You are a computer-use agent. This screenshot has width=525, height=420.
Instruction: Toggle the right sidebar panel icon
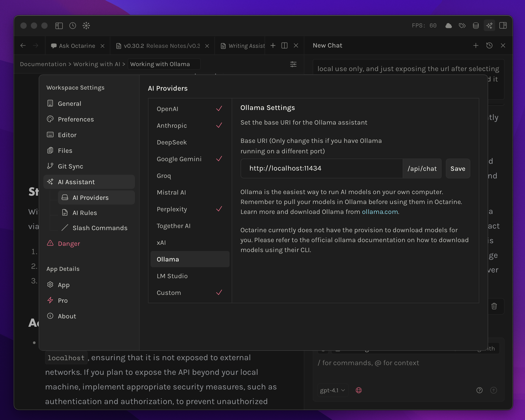tap(503, 26)
